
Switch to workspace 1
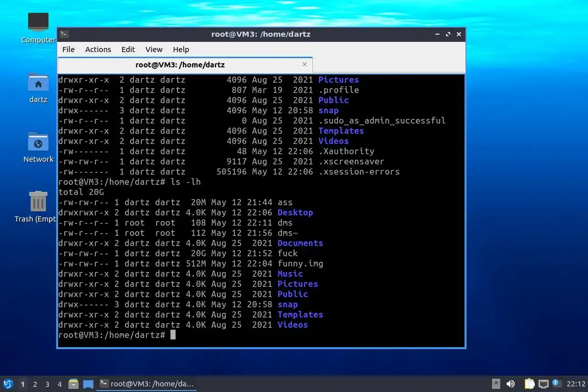22,384
